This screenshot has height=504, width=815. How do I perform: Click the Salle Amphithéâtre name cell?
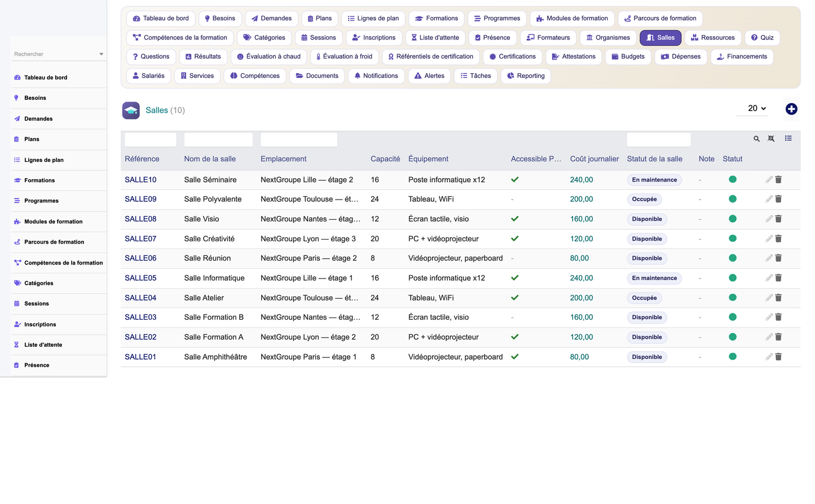(x=215, y=357)
